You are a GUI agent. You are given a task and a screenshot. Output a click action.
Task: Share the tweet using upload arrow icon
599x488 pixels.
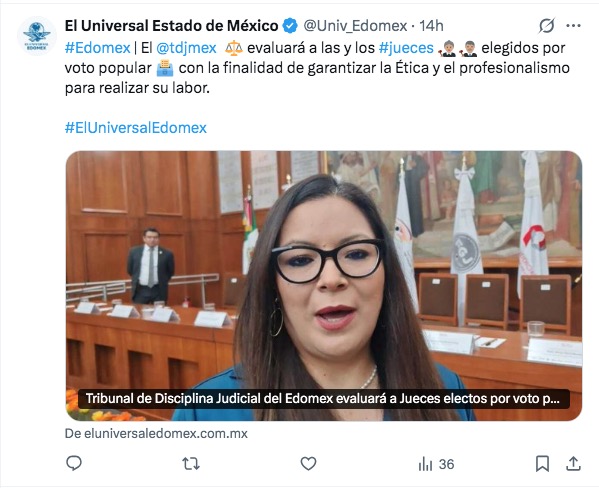573,464
